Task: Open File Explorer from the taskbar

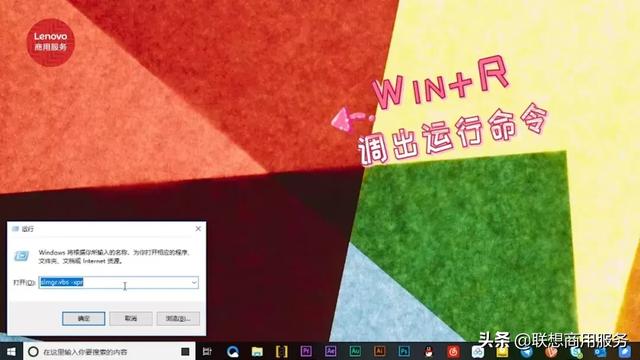Action: tap(257, 351)
